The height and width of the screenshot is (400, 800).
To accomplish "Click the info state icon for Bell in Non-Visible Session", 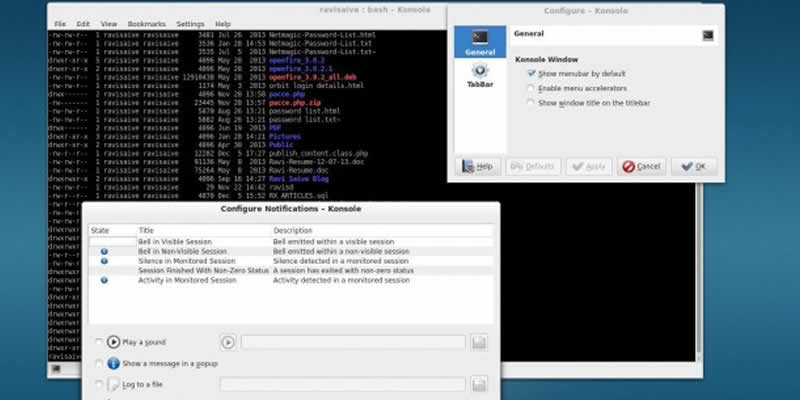I will tap(104, 252).
